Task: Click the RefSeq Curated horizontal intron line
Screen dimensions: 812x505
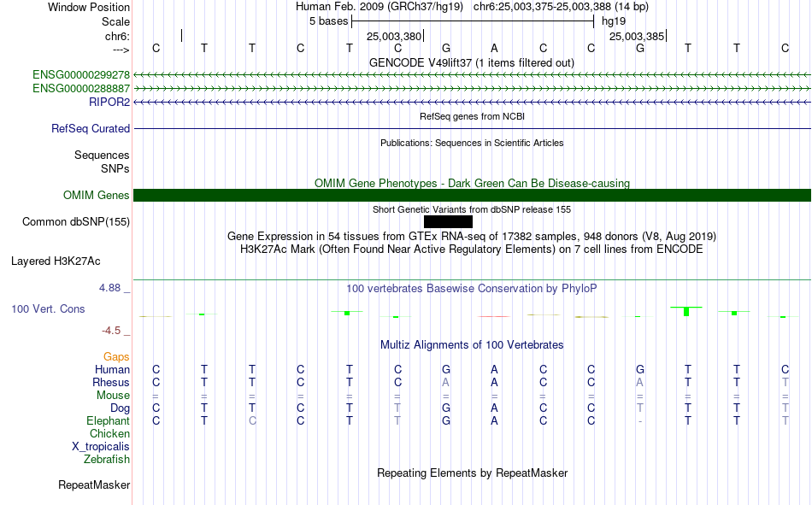Action: [472, 128]
